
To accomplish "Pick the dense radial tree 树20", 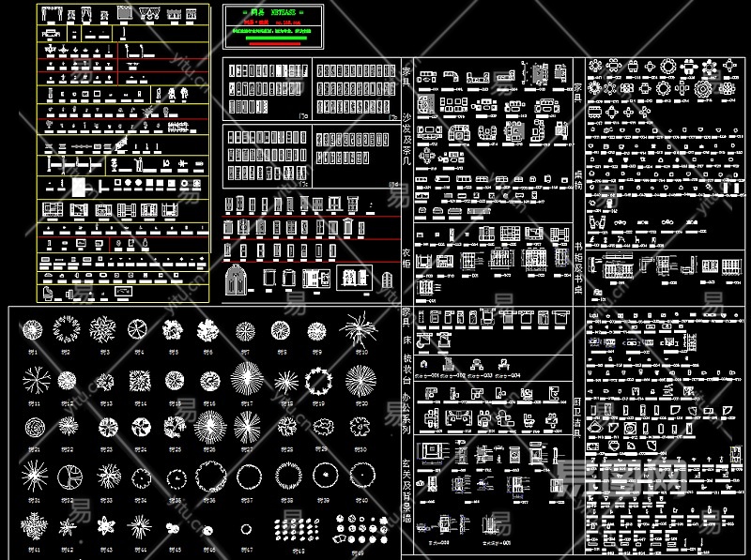I will [x=360, y=381].
